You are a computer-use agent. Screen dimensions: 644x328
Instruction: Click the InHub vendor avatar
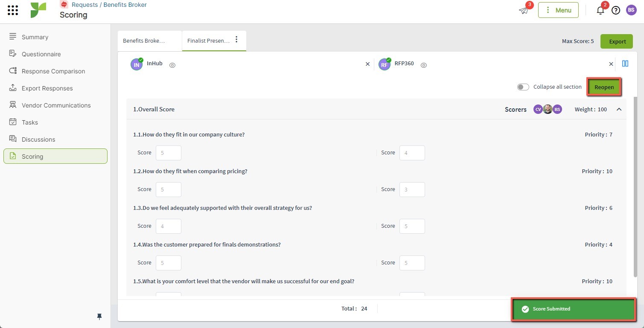(x=137, y=64)
